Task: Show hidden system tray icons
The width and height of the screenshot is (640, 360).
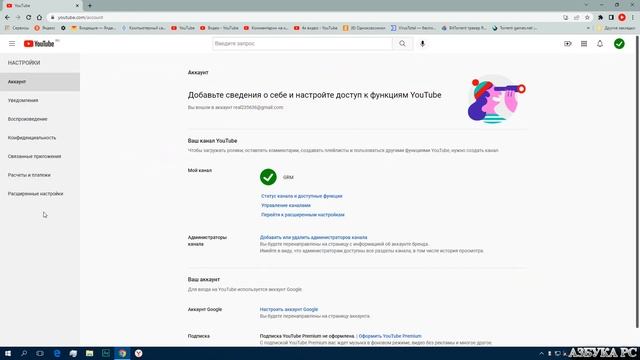Action: pos(542,353)
